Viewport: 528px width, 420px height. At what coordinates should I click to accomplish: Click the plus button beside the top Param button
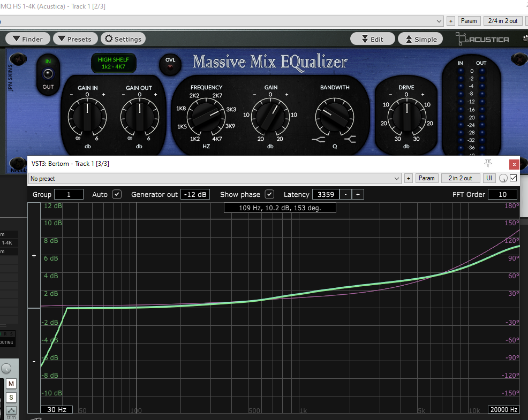(451, 21)
